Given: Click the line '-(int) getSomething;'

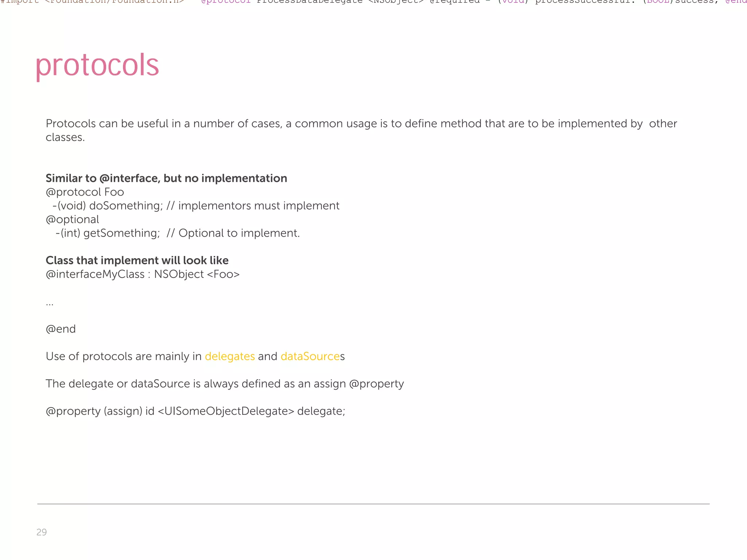Looking at the screenshot, I should pos(178,233).
